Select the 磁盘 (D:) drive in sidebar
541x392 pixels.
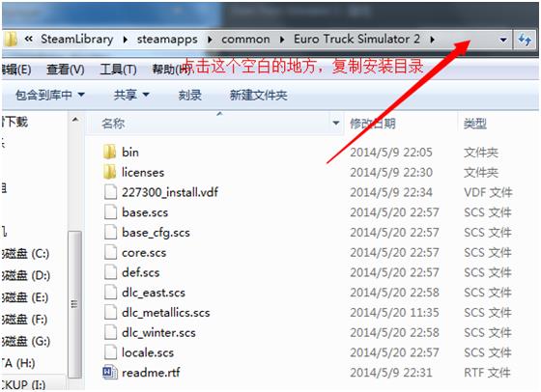point(25,275)
